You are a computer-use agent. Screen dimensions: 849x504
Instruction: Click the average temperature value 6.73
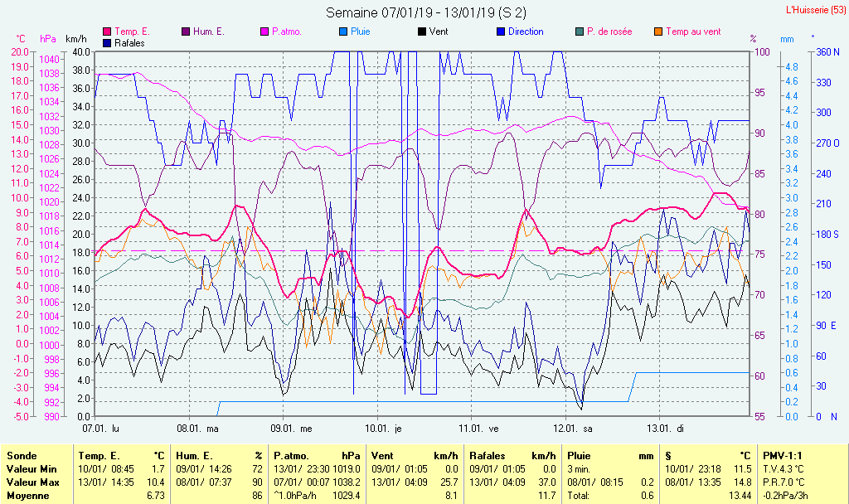156,496
